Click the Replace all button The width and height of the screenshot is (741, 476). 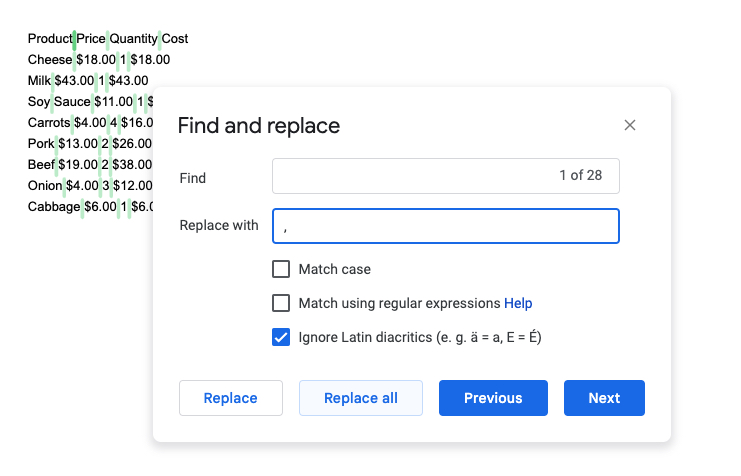[x=360, y=398]
